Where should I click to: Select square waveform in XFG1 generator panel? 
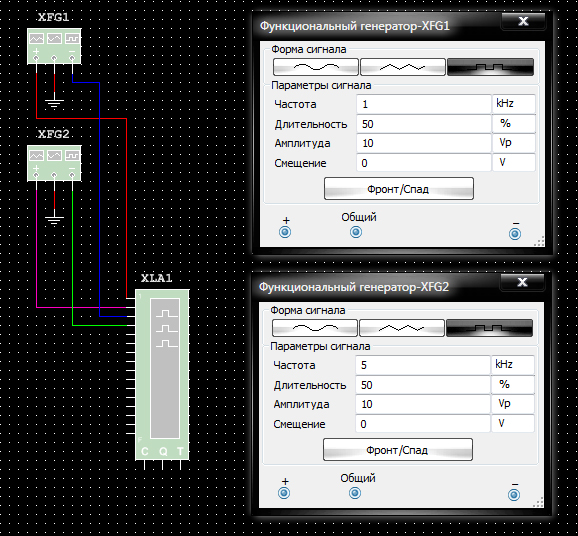[x=490, y=67]
